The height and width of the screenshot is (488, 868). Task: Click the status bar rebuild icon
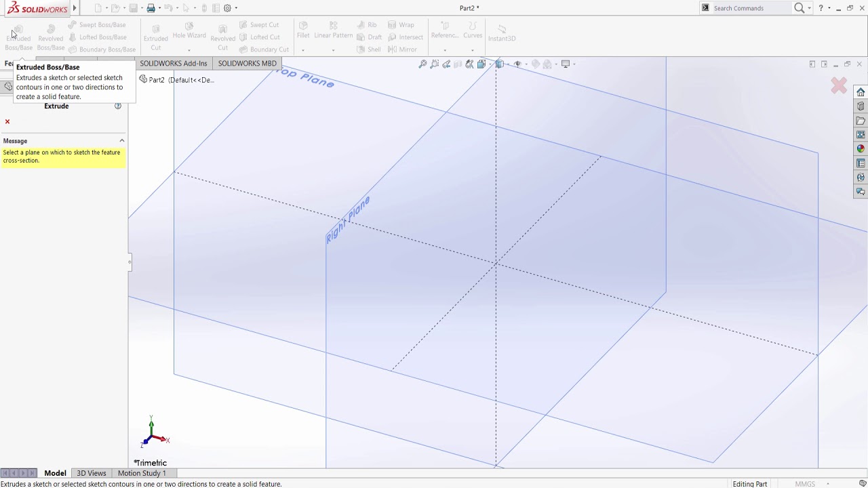click(x=863, y=484)
